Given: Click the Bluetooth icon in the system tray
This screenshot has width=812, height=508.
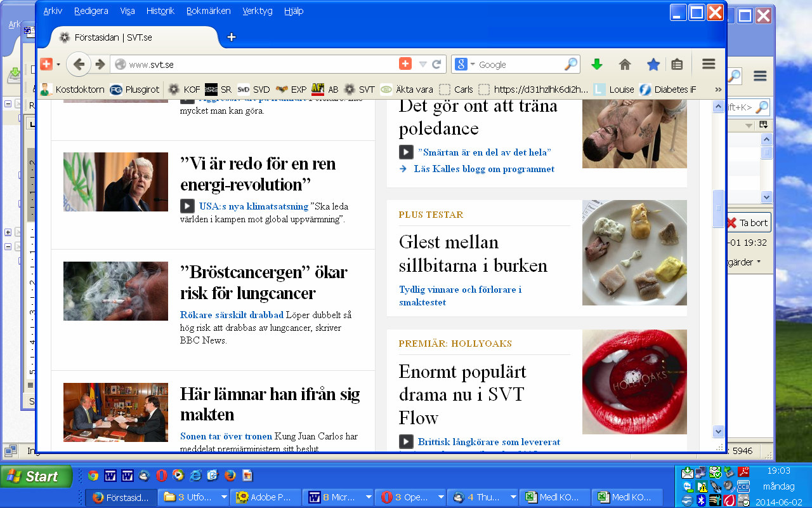Looking at the screenshot, I should pos(701,500).
